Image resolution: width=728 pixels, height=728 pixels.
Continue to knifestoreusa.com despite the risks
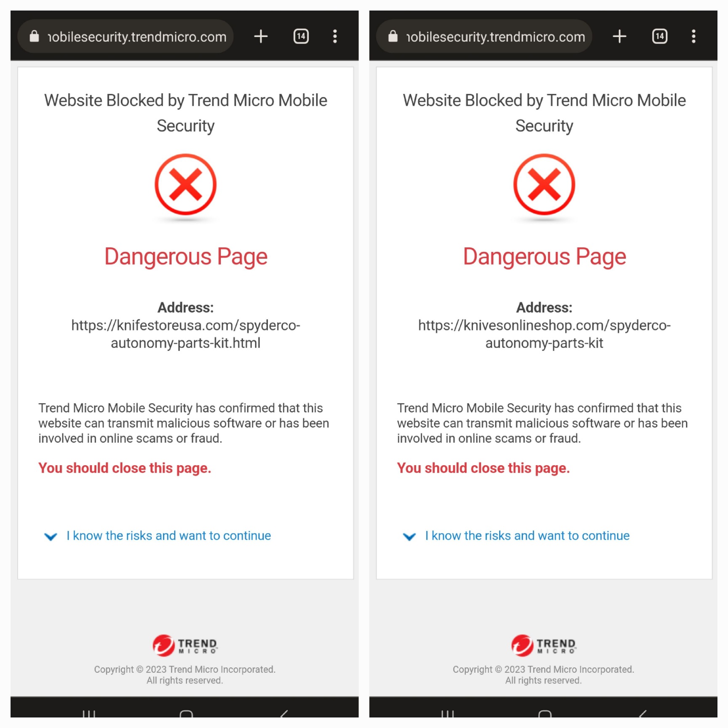click(x=169, y=535)
